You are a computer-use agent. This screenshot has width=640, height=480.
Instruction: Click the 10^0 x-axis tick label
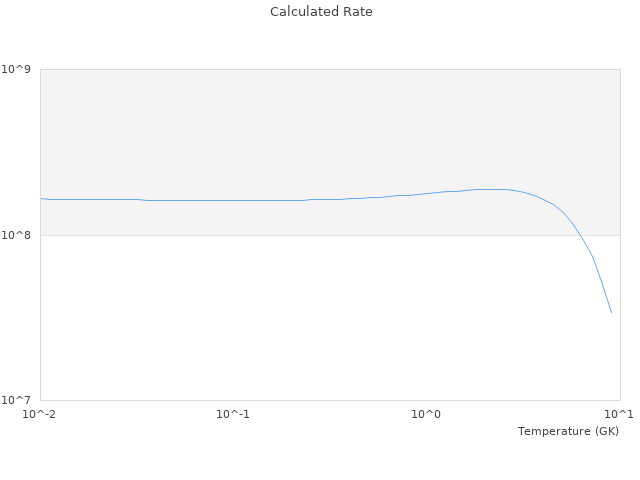427,414
